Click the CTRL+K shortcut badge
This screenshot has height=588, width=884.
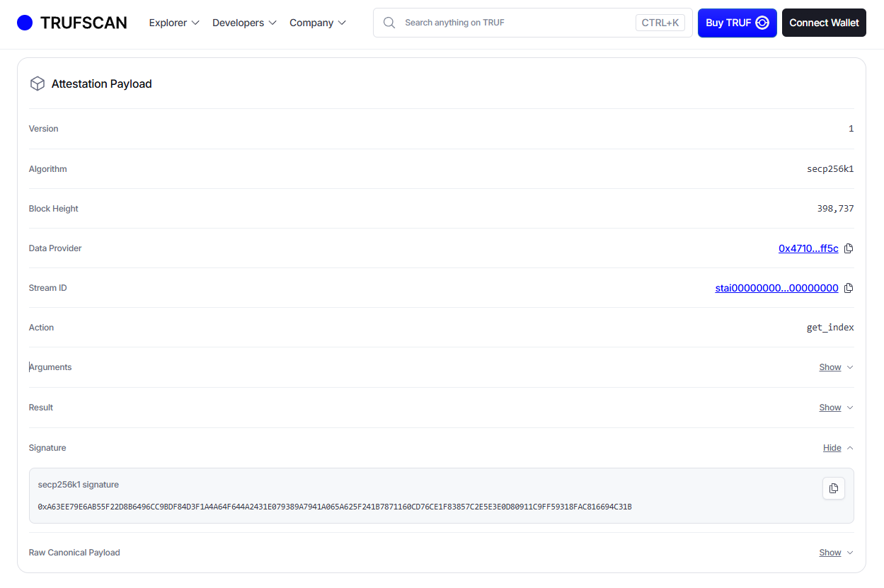(660, 22)
